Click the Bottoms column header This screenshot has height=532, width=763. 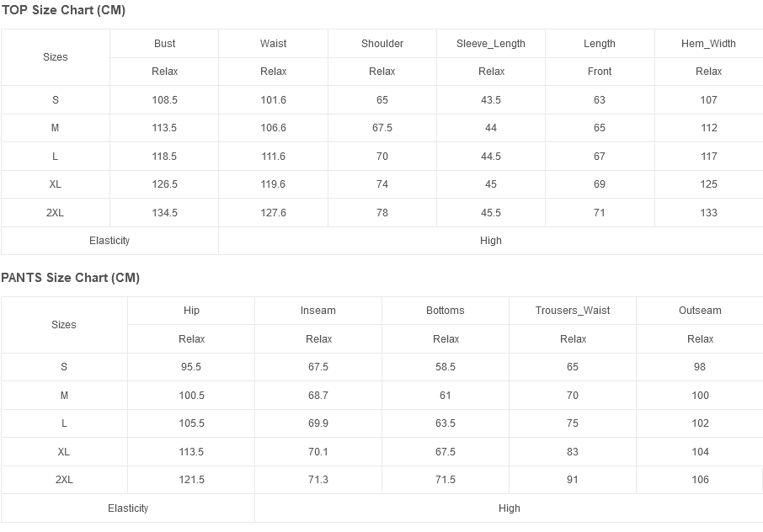[x=446, y=311]
